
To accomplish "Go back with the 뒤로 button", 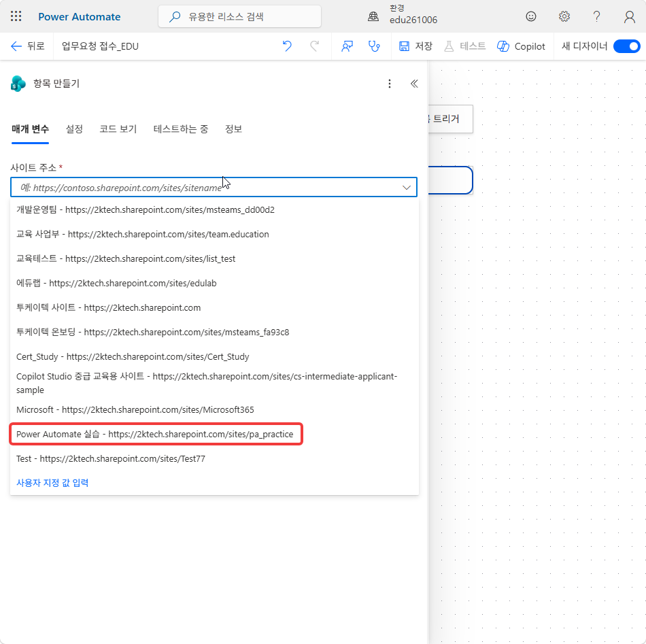I will point(28,46).
